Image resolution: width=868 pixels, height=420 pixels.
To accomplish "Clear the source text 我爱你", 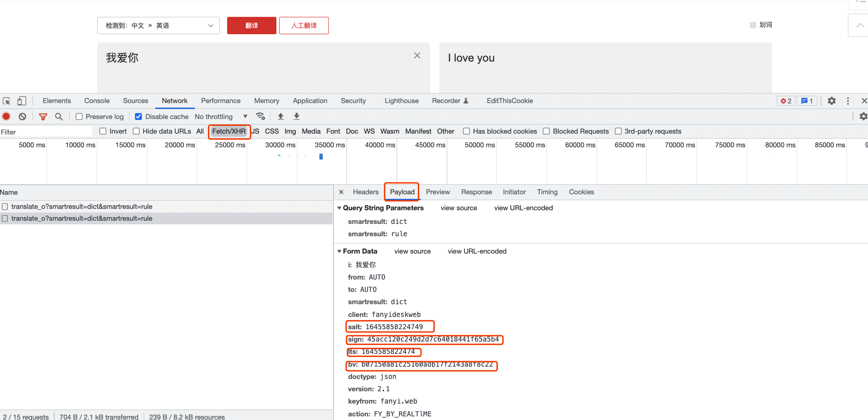I will [417, 55].
